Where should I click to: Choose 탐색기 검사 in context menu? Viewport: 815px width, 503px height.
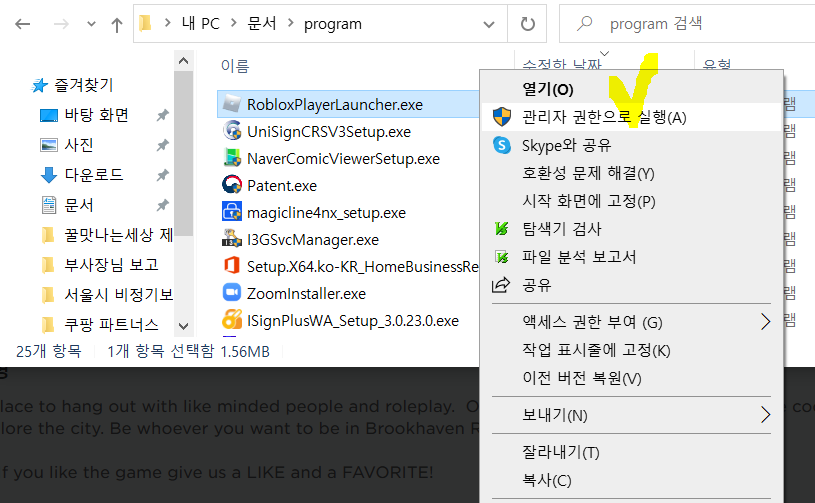point(631,229)
